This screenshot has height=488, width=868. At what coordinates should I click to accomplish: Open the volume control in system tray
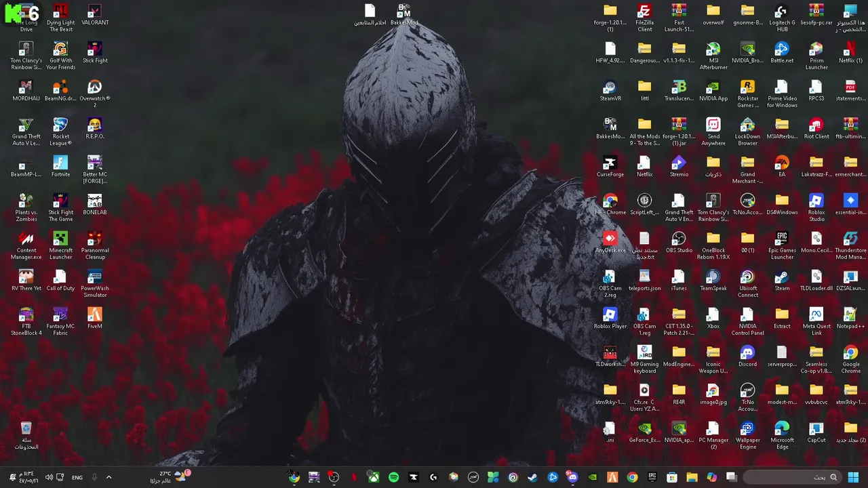coord(49,477)
